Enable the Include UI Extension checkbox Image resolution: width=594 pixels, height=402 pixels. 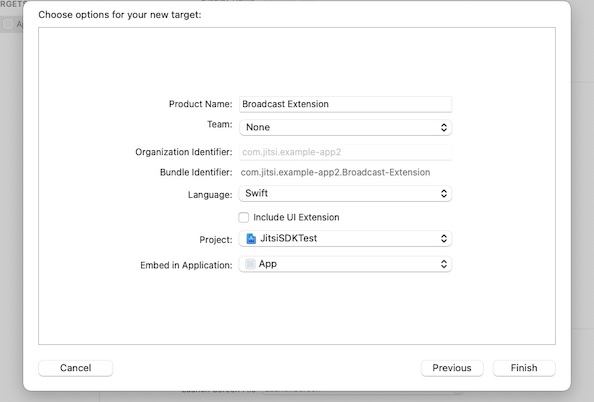(244, 217)
